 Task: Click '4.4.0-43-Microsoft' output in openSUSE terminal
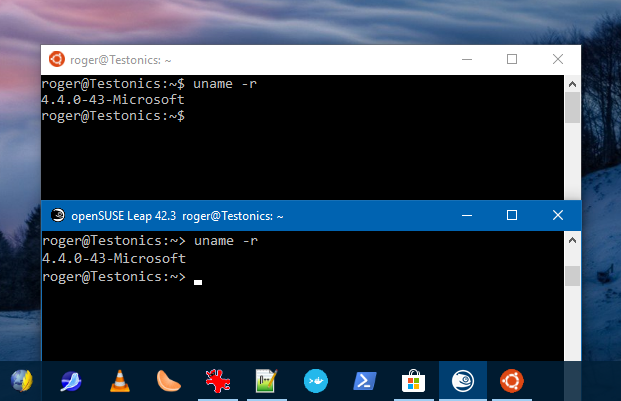click(114, 258)
